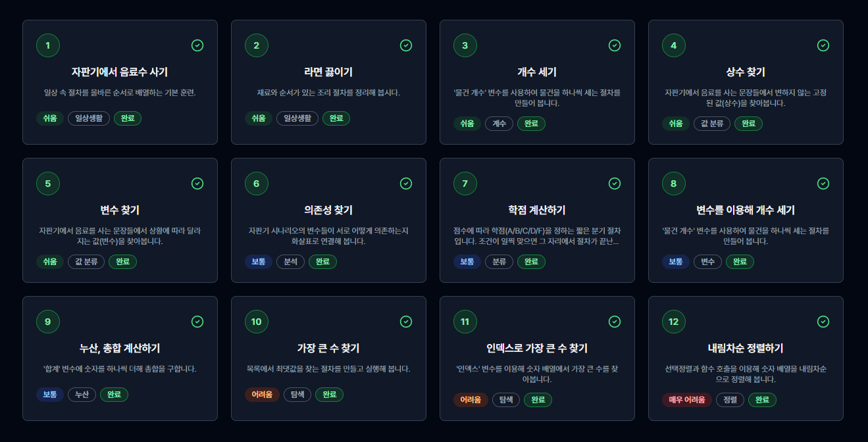This screenshot has height=442, width=868.
Task: Click the checkmark icon on 라면 끓이기 card
Action: pos(406,45)
